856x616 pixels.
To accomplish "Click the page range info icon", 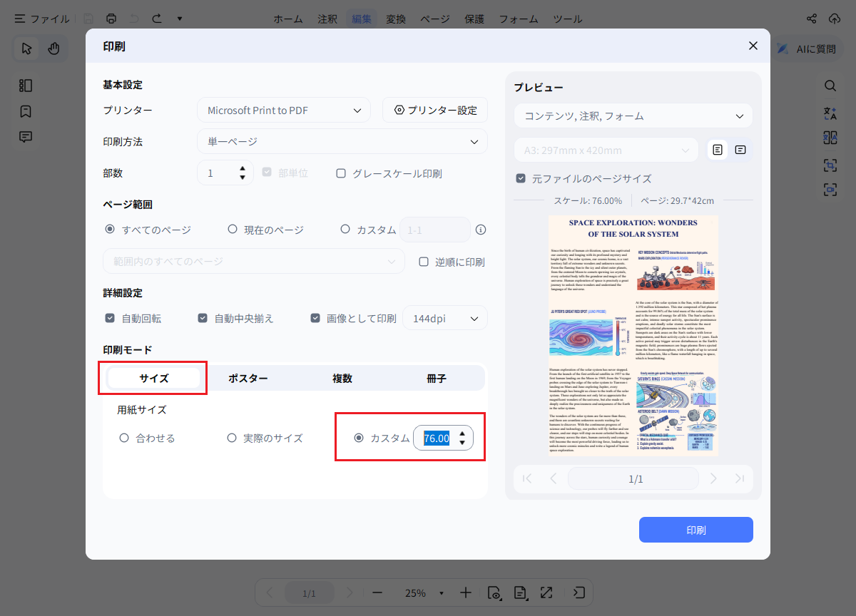I will pos(481,230).
